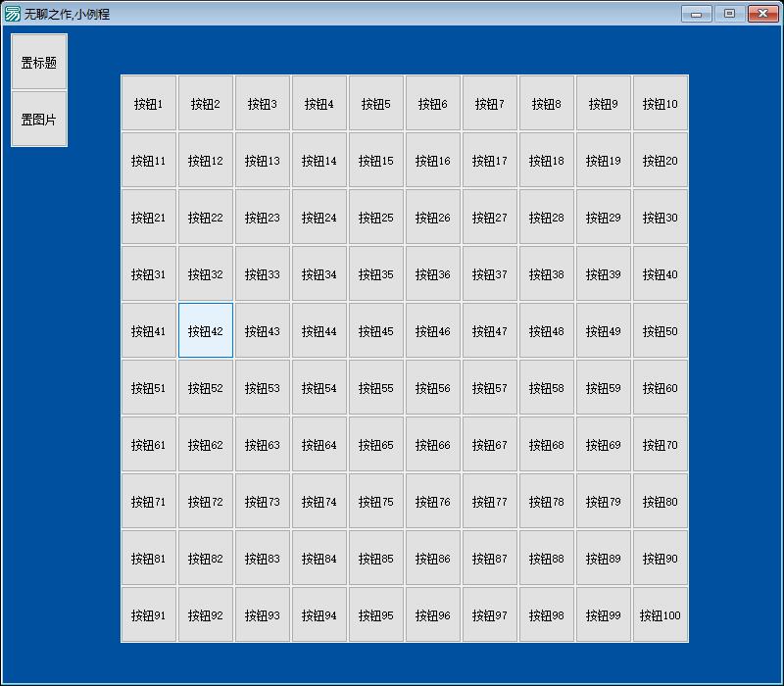Click 按钮3
784x686 pixels.
263,103
